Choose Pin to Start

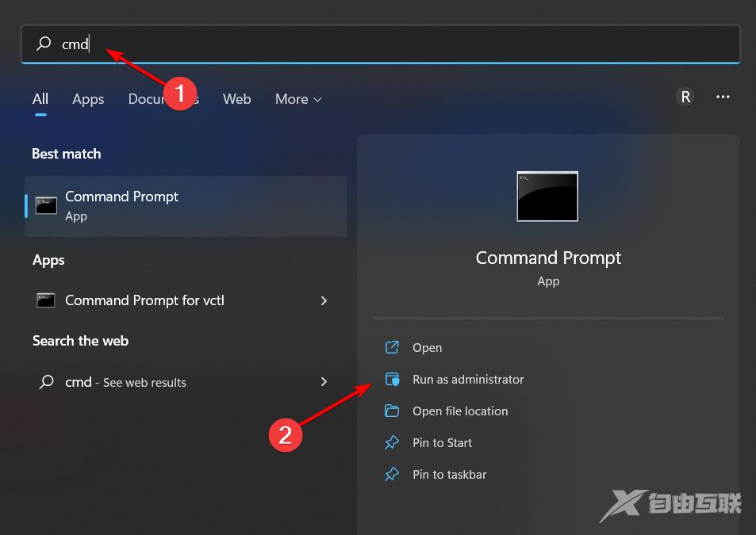[x=442, y=443]
